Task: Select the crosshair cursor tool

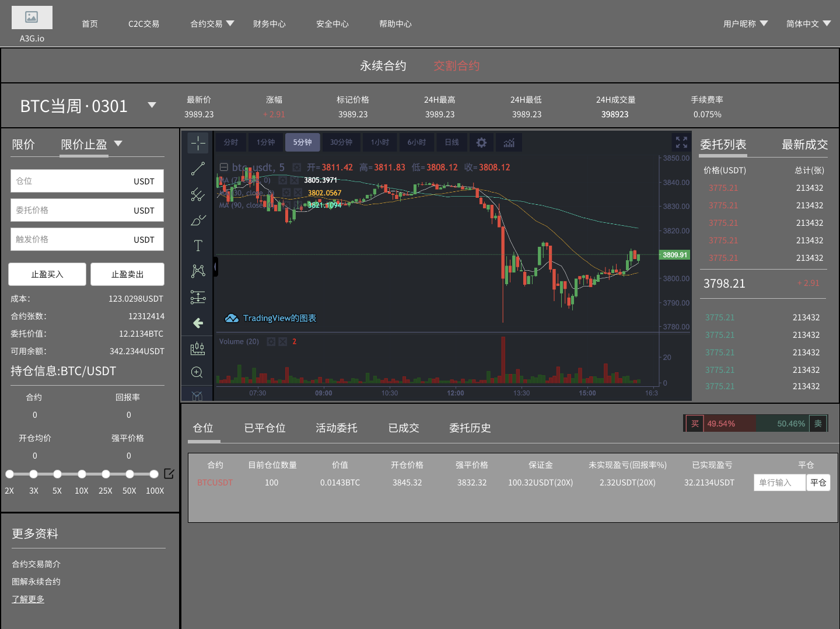Action: [198, 143]
